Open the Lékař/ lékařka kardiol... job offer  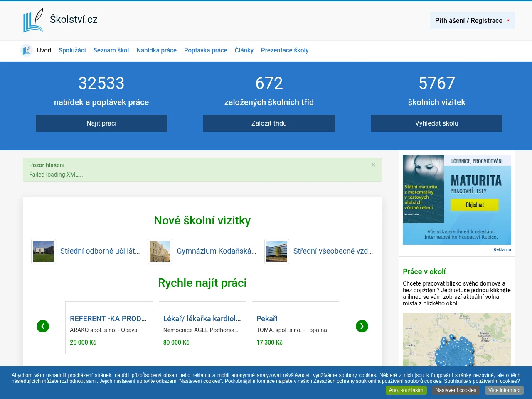tap(202, 319)
